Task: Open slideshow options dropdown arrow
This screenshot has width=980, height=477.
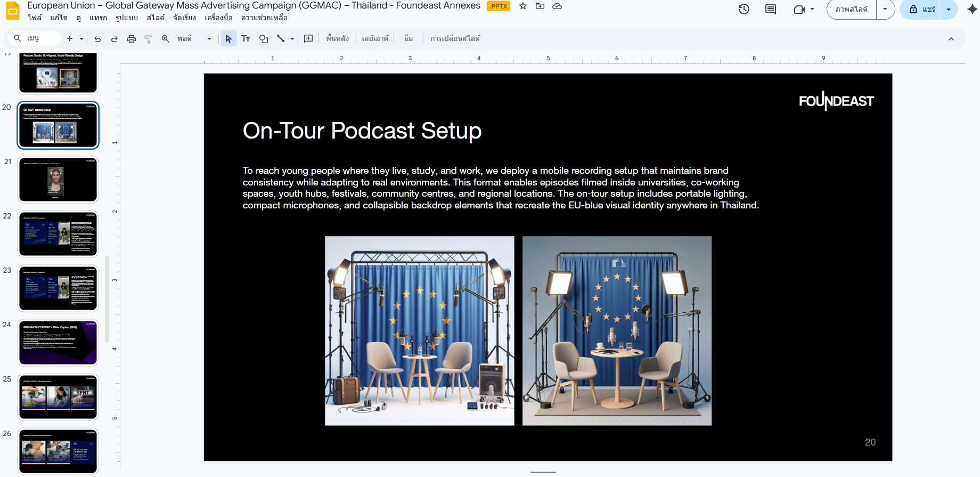Action: click(x=885, y=9)
